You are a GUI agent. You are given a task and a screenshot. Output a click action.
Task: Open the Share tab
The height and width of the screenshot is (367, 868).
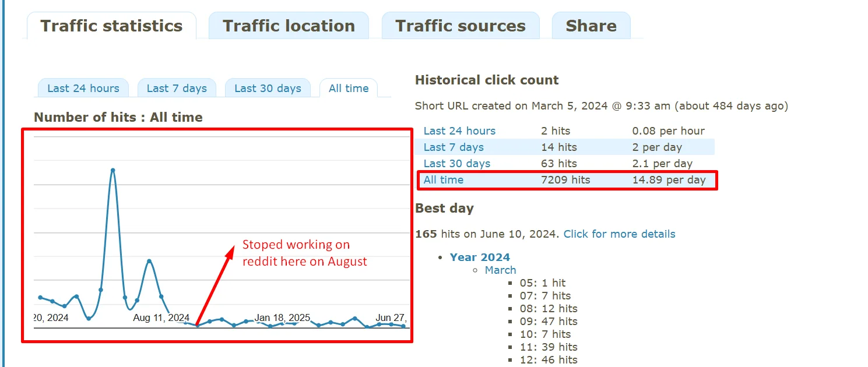point(591,26)
